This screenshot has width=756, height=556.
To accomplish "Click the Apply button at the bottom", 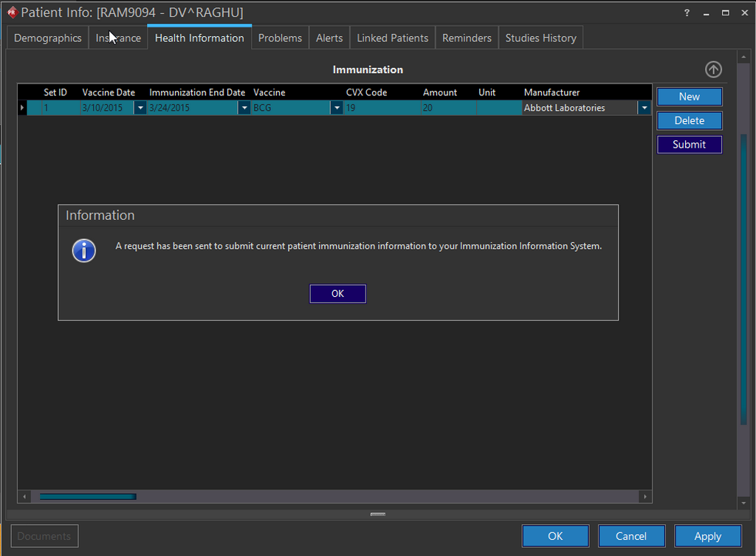I will point(707,535).
